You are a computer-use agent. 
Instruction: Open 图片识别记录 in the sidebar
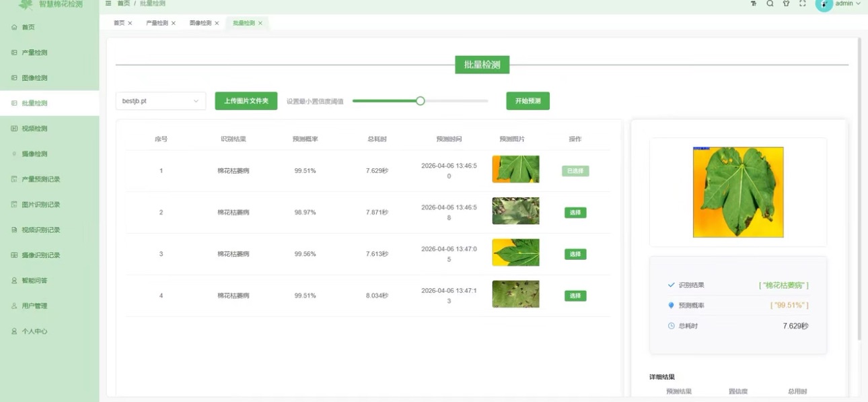(x=50, y=205)
